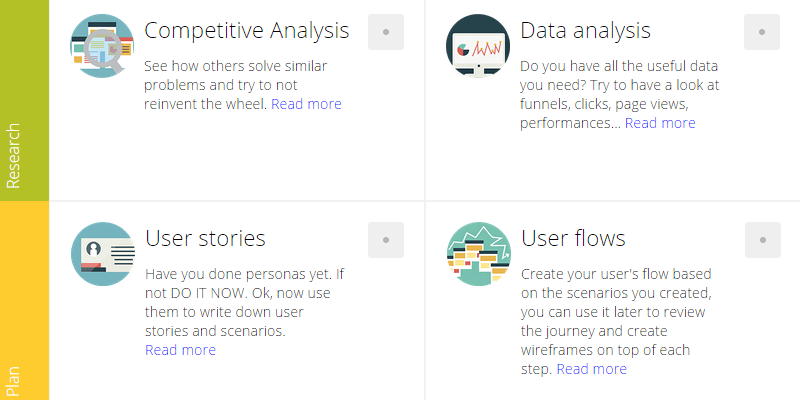800x400 pixels.
Task: Toggle the Competitive Analysis checkbox button
Action: click(386, 32)
